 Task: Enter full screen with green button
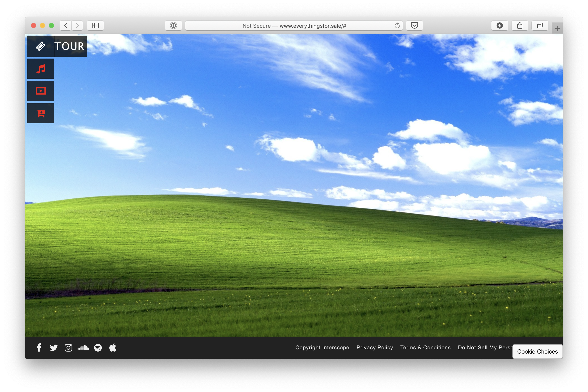(x=51, y=25)
